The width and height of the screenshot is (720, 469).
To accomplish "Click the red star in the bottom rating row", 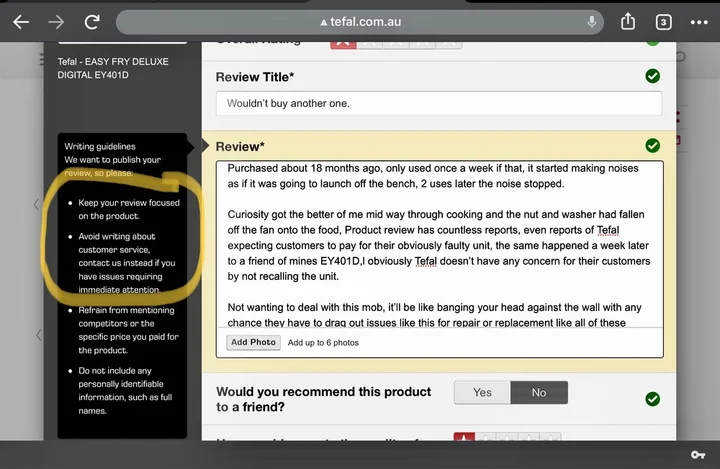I will pyautogui.click(x=464, y=437).
